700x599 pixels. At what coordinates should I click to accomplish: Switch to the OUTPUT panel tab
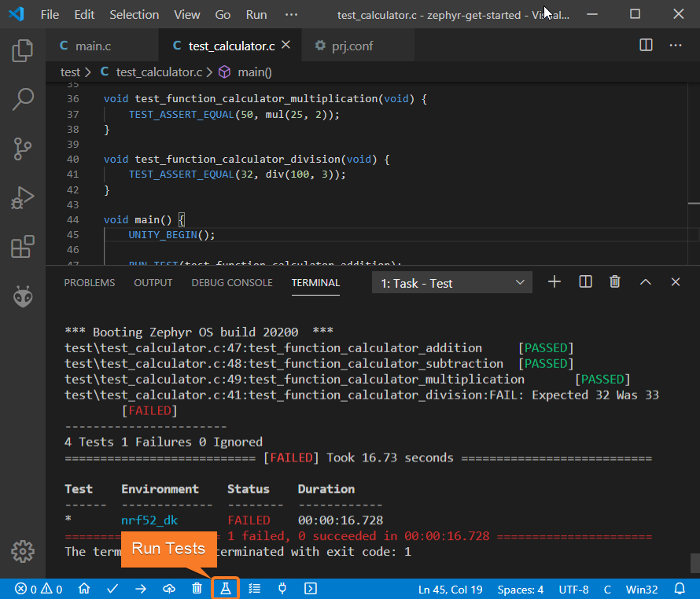click(x=153, y=282)
